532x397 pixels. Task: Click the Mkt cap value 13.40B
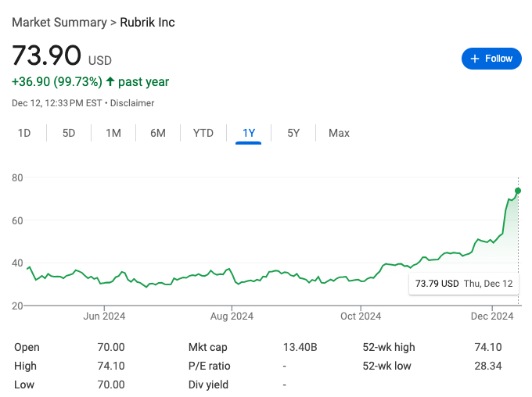pyautogui.click(x=300, y=347)
